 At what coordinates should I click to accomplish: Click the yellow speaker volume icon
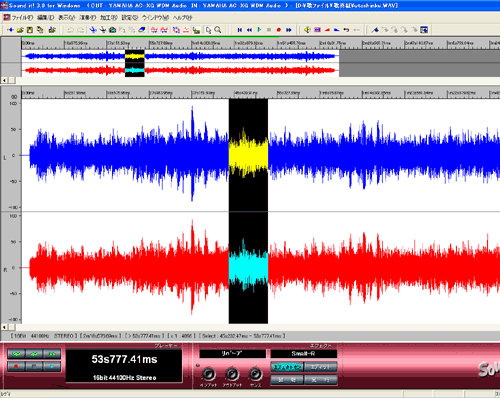[307, 30]
